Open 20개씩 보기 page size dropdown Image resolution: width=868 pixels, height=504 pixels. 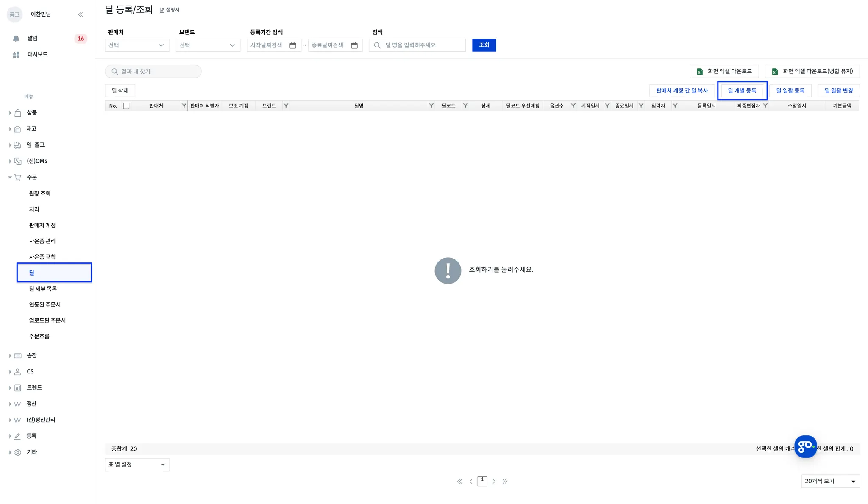(830, 481)
